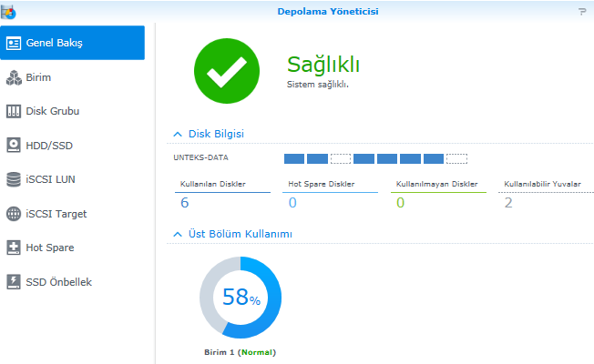Click the Genel Bakış overview icon
594x364 pixels.
(x=14, y=43)
